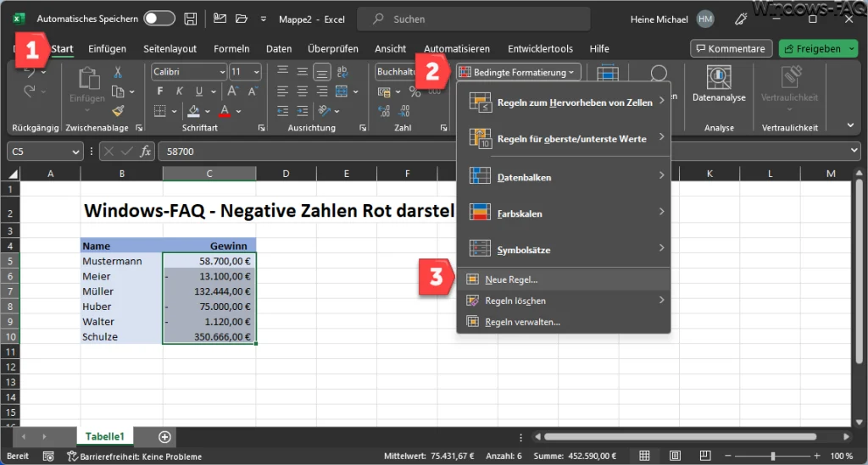Viewport: 868px width, 465px height.
Task: Open the Seitenlayout ribbon tab
Action: pyautogui.click(x=170, y=48)
